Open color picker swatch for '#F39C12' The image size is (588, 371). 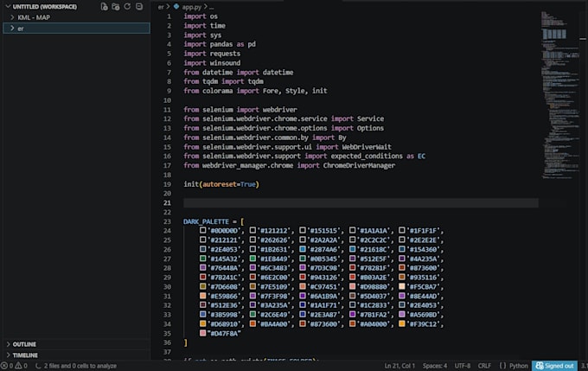pos(402,323)
